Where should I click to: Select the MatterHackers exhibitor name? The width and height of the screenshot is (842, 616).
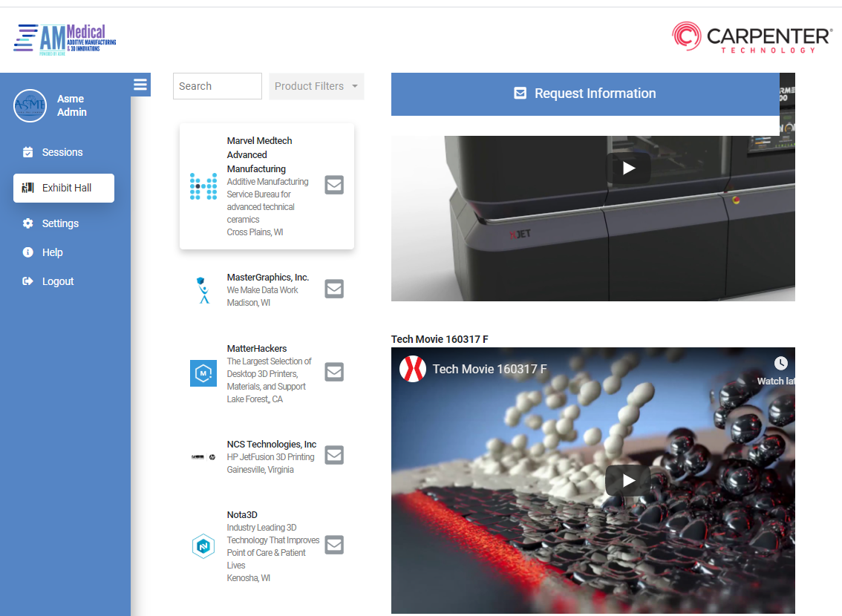(257, 349)
